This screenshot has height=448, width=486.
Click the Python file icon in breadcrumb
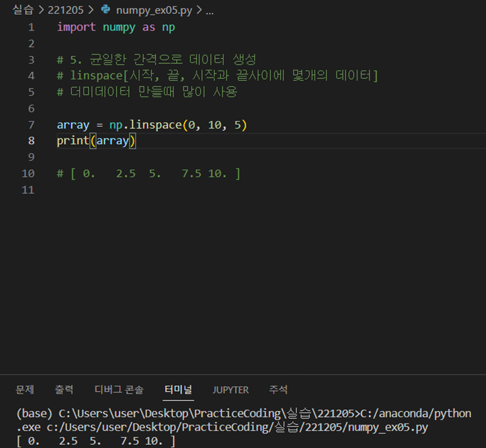coord(106,10)
